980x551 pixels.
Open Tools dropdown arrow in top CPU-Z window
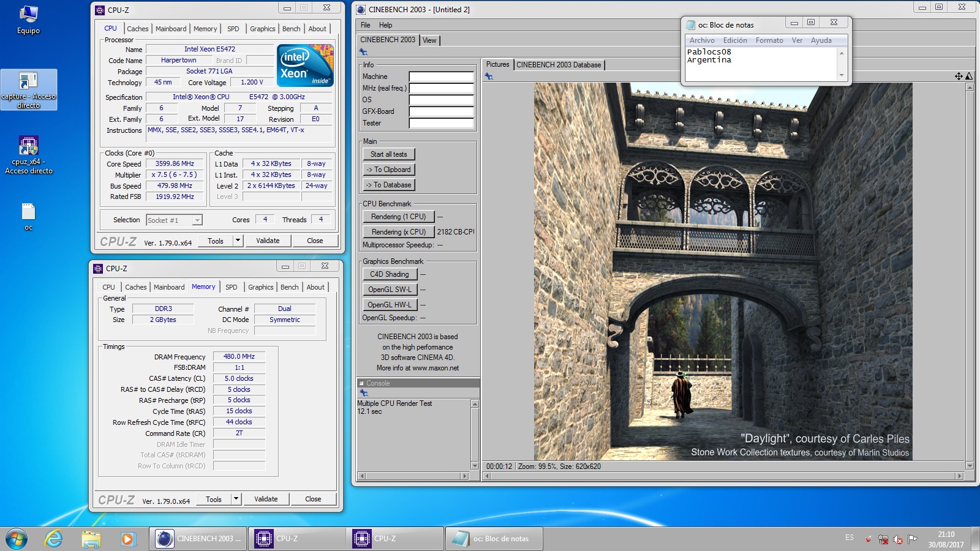pyautogui.click(x=238, y=241)
